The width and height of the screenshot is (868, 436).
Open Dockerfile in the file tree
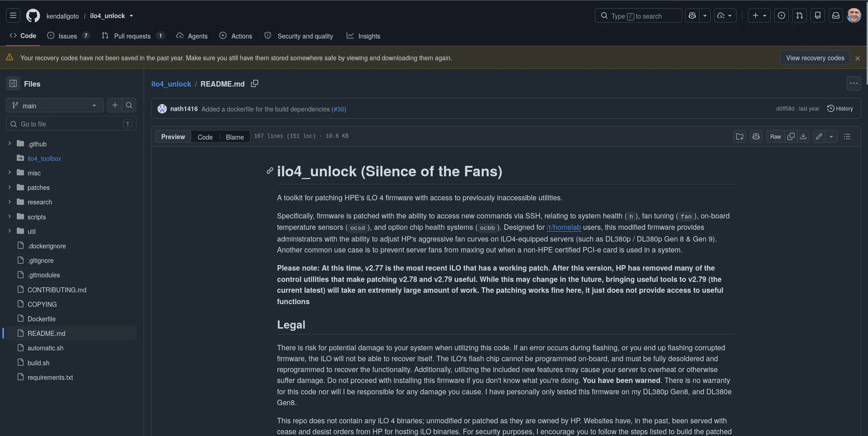pos(42,319)
